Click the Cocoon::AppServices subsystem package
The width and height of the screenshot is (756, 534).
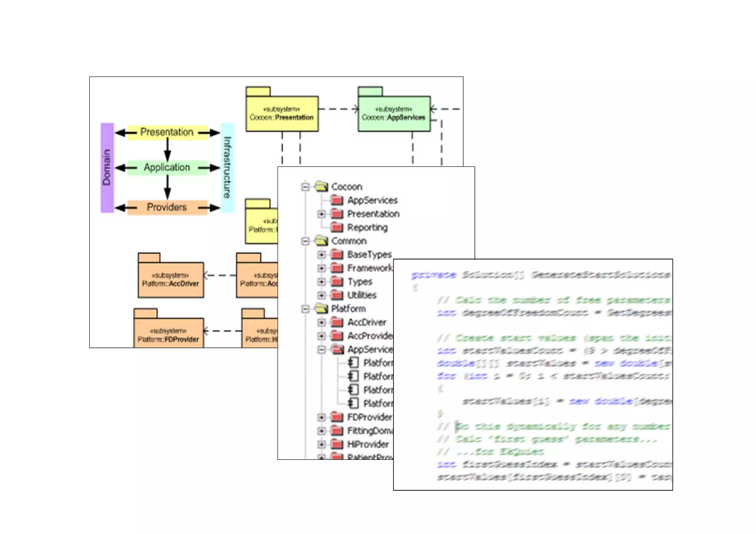point(394,113)
